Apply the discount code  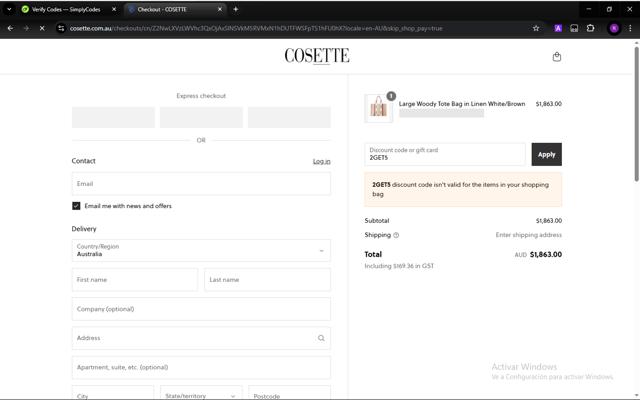[x=546, y=154]
